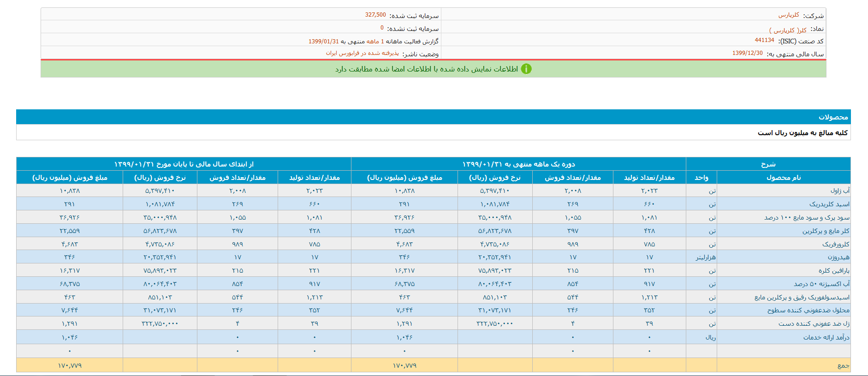This screenshot has width=868, height=376.
Task: Click year-to-date sales rate ۱,۰۸۱,۷۸۴ cell
Action: pyautogui.click(x=160, y=204)
